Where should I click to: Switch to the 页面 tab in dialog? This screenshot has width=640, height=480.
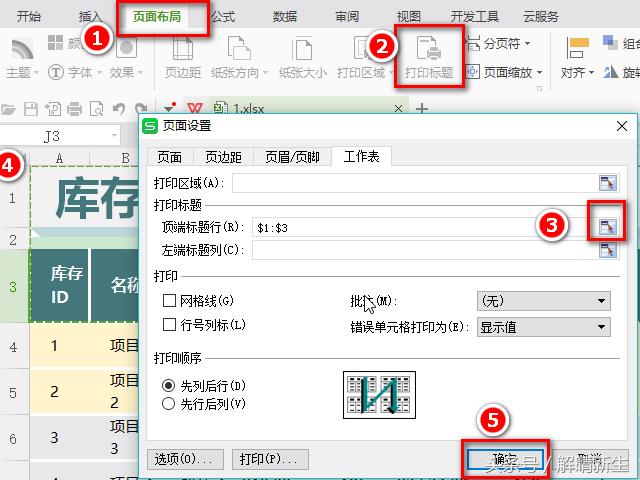pos(169,157)
